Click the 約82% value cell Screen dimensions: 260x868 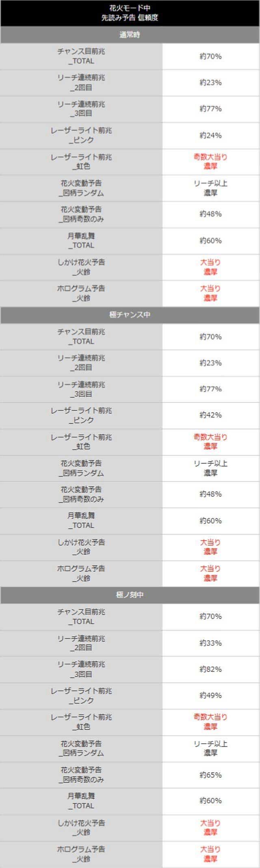(210, 669)
